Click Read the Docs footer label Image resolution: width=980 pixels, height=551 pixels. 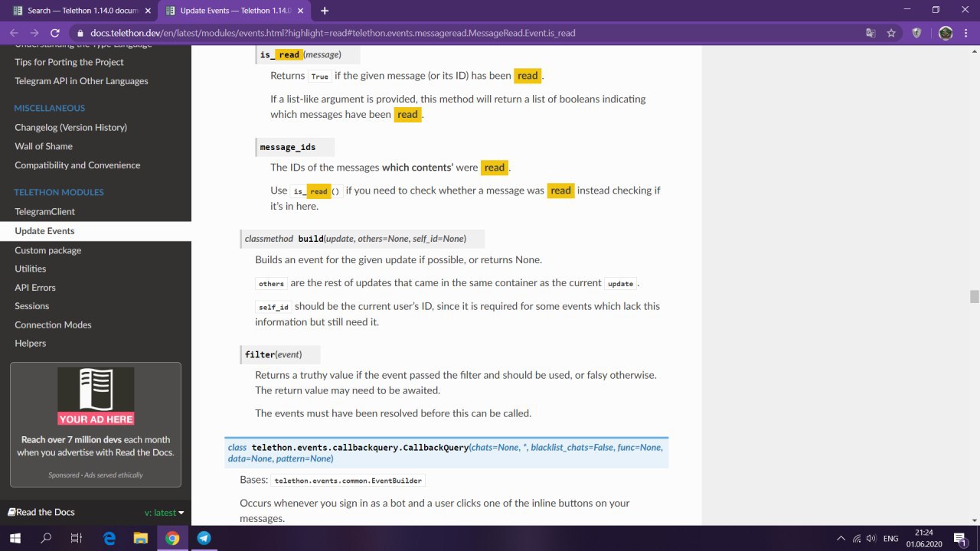click(x=41, y=512)
